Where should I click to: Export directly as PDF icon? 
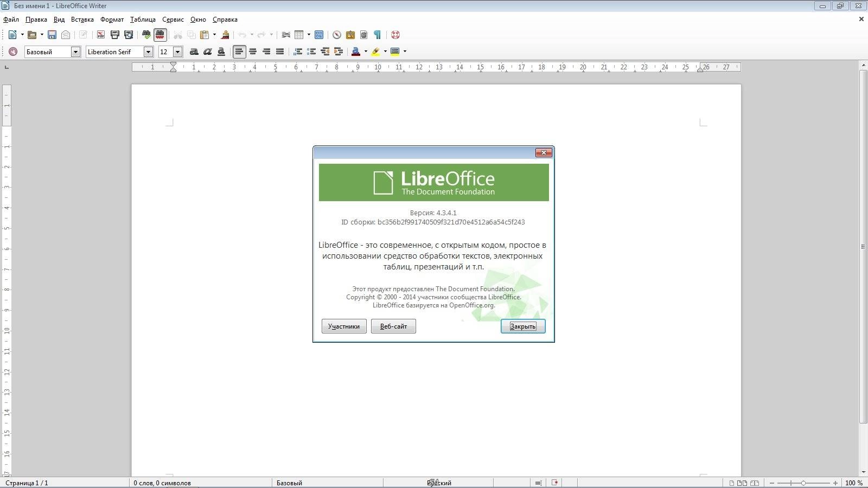[100, 35]
